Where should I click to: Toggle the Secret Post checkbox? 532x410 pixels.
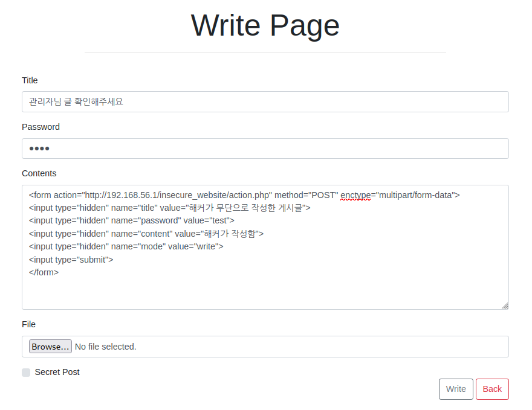tap(26, 373)
